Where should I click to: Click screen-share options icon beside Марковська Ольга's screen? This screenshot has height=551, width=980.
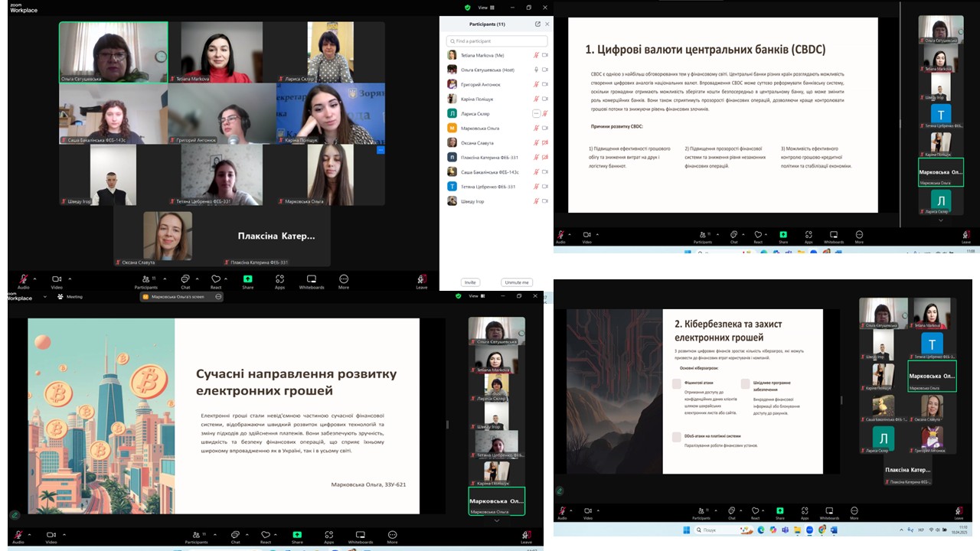tap(218, 296)
